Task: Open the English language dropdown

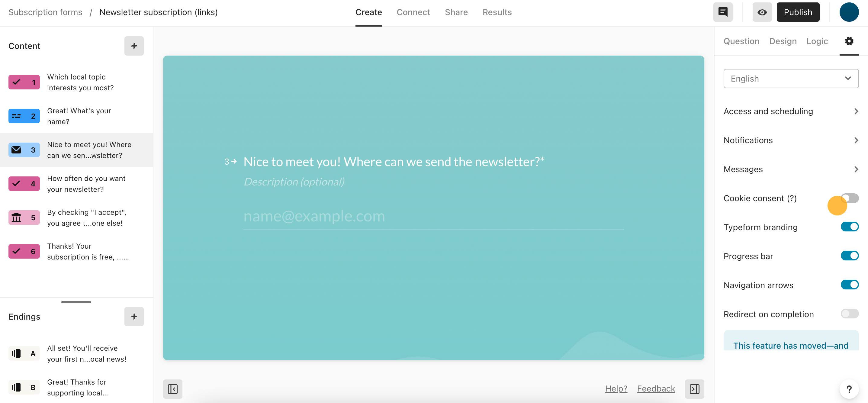Action: (x=791, y=79)
